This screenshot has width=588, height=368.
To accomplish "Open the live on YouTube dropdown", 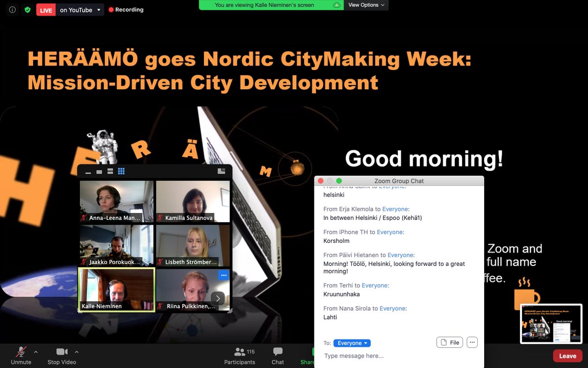I will (x=80, y=10).
